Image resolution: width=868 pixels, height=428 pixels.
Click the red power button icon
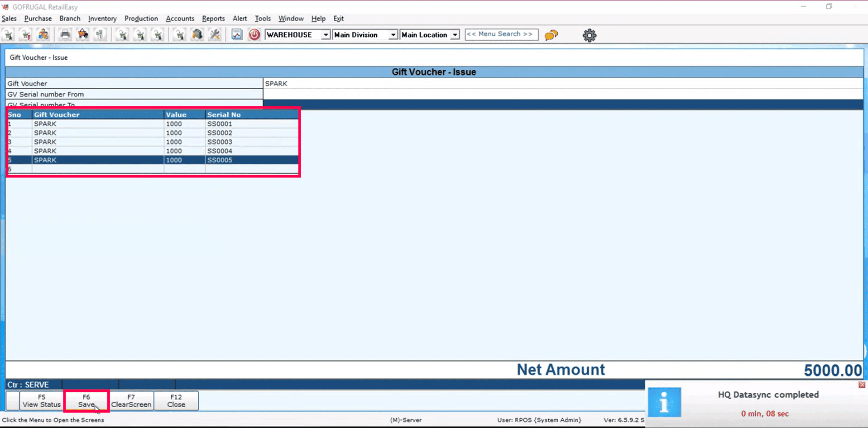point(254,35)
